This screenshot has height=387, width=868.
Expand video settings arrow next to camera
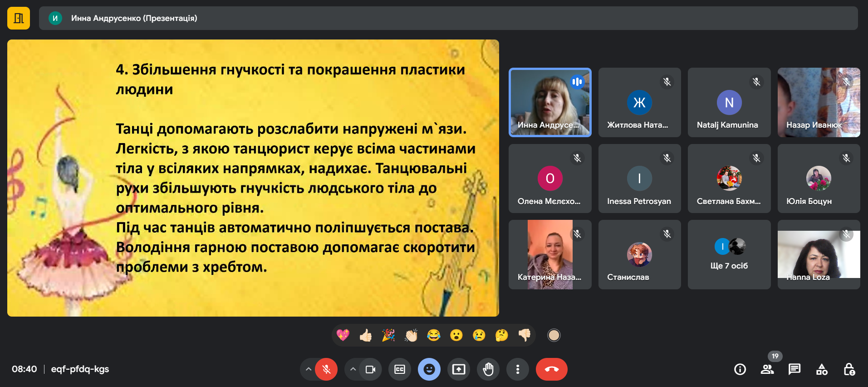[x=353, y=369]
